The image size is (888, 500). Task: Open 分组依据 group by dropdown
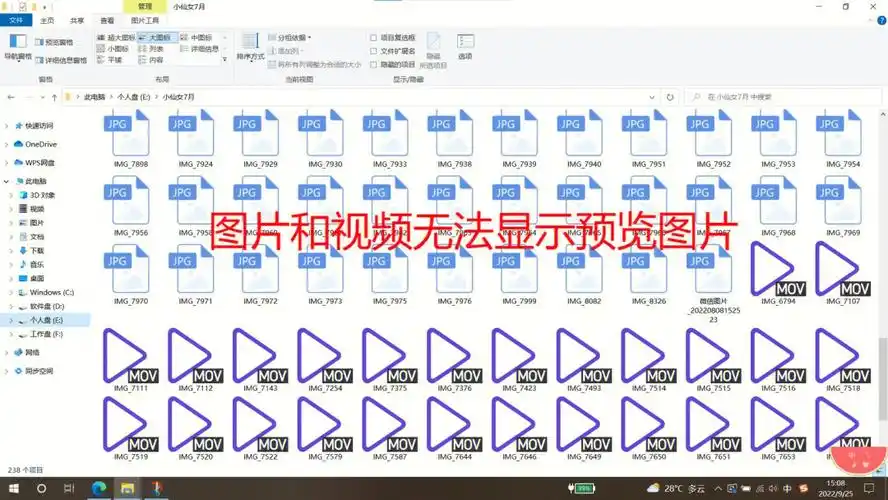(290, 37)
